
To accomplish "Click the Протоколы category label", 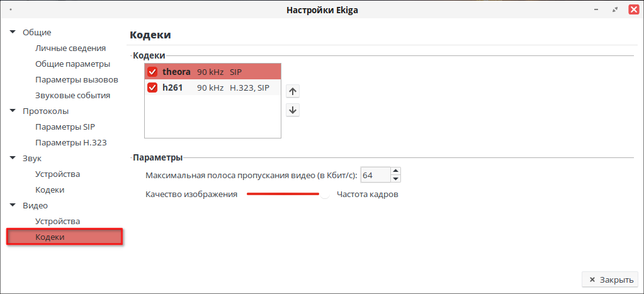I will 45,111.
